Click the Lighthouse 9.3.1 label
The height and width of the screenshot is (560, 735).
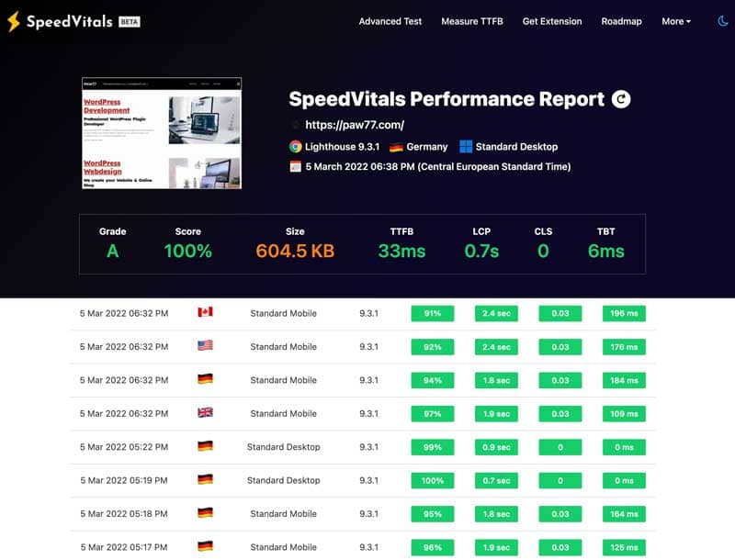342,147
